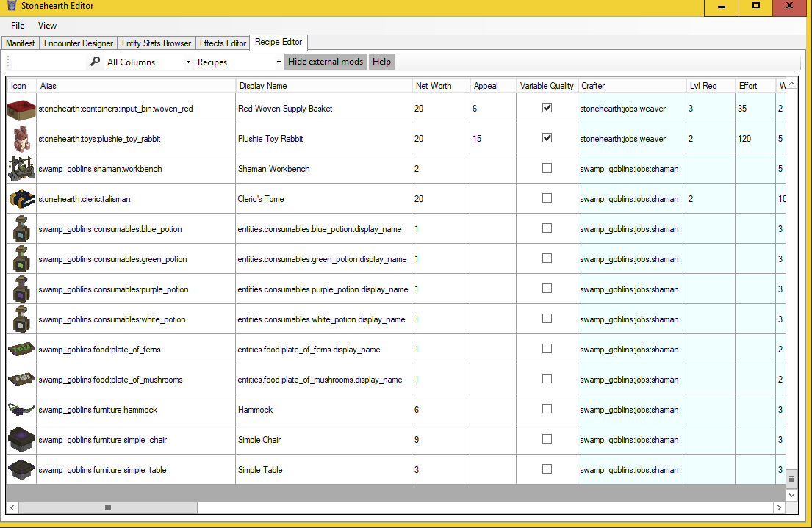Click the vertical scrollbar up arrow
This screenshot has height=528, width=812.
coord(791,84)
